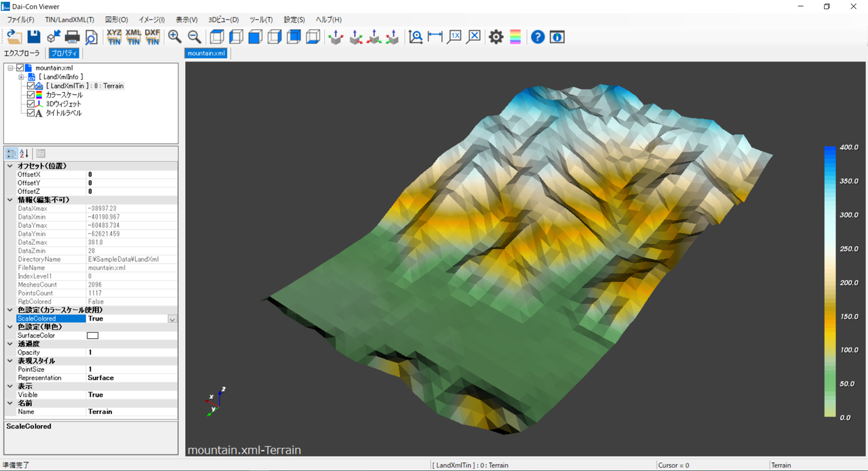
Task: Click the blue help question mark icon
Action: [538, 37]
